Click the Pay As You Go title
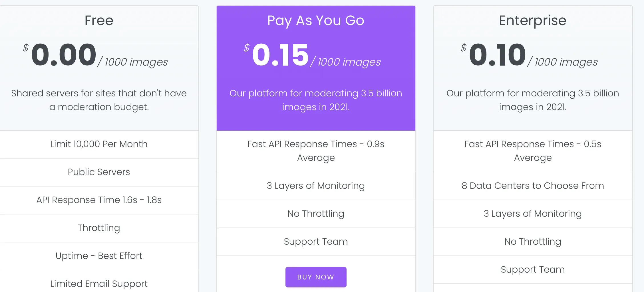The image size is (644, 292). (316, 21)
